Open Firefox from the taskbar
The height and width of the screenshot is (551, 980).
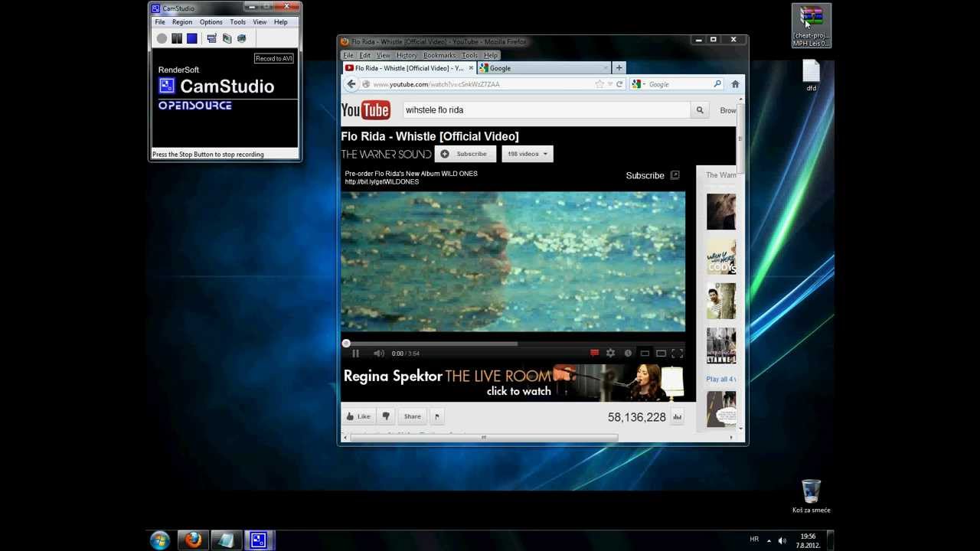(193, 540)
